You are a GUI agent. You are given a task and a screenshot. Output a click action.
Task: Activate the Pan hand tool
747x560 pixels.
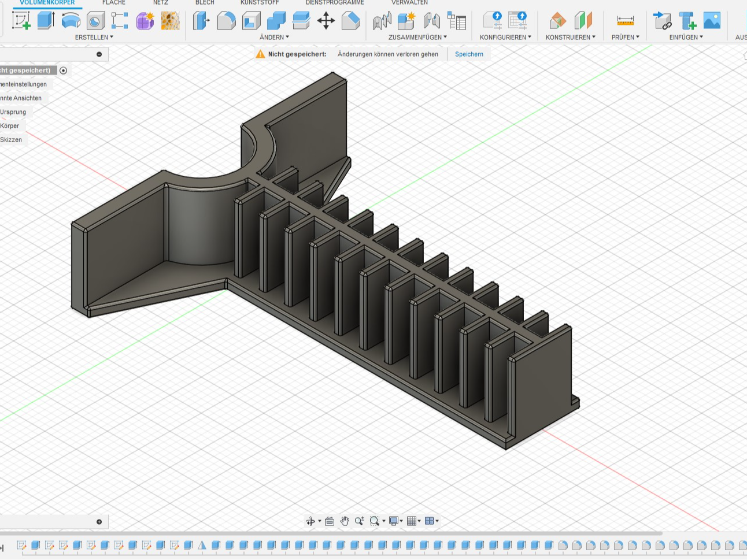(345, 521)
